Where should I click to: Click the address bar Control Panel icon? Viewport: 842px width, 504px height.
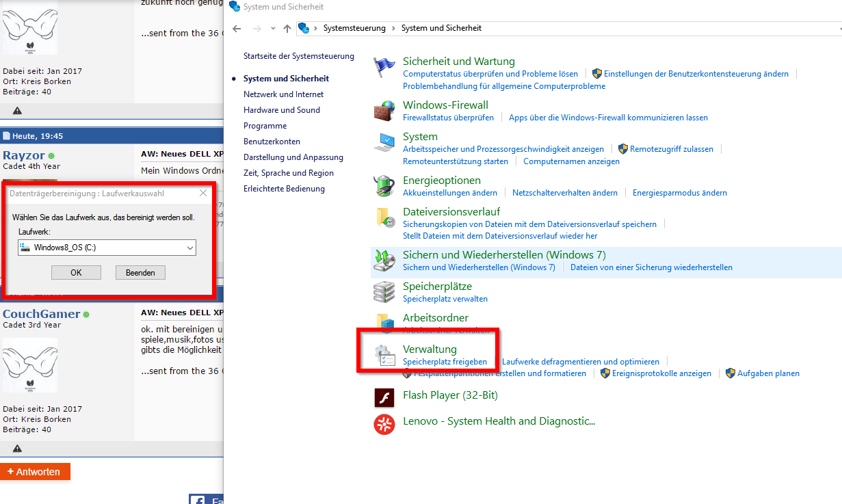click(x=304, y=28)
